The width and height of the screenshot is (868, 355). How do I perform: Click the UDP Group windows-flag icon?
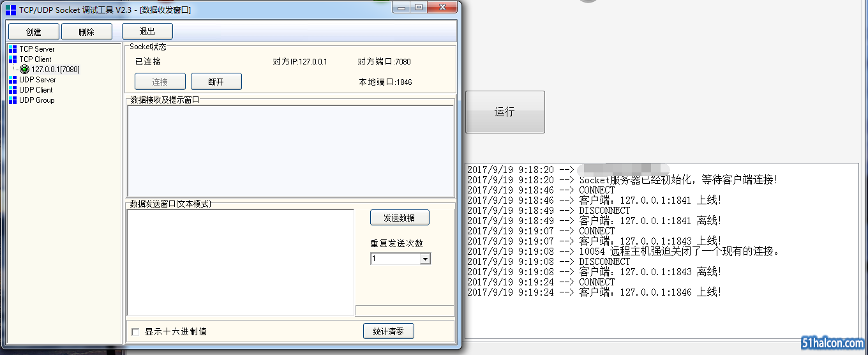point(13,100)
